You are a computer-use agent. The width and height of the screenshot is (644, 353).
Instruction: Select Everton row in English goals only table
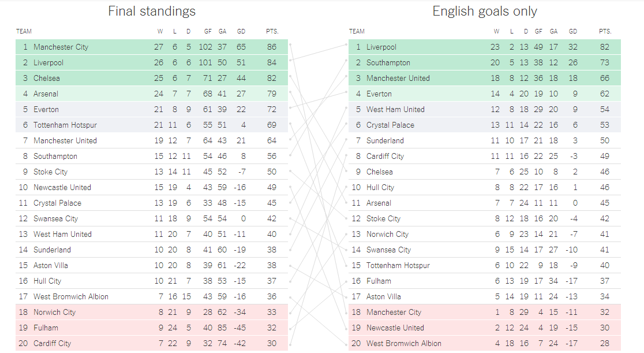[x=485, y=94]
